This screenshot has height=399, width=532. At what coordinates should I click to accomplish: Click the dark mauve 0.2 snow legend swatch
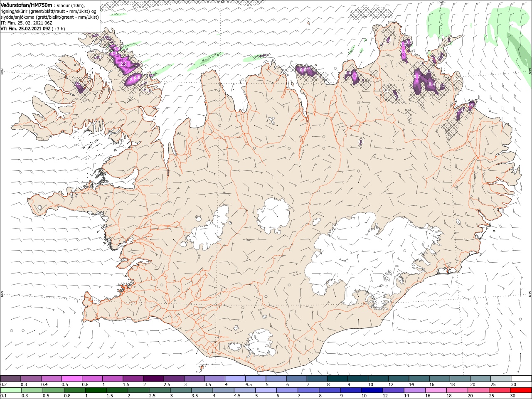point(10,379)
